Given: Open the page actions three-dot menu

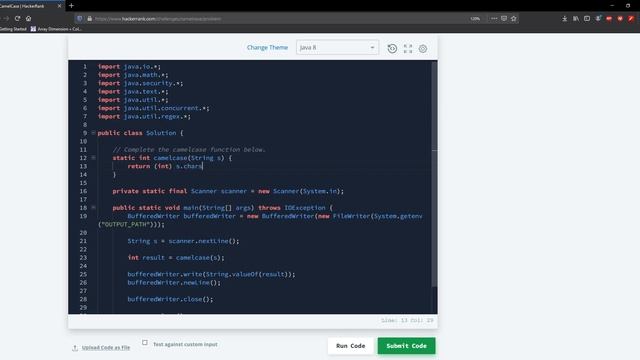Looking at the screenshot, I should pos(494,18).
